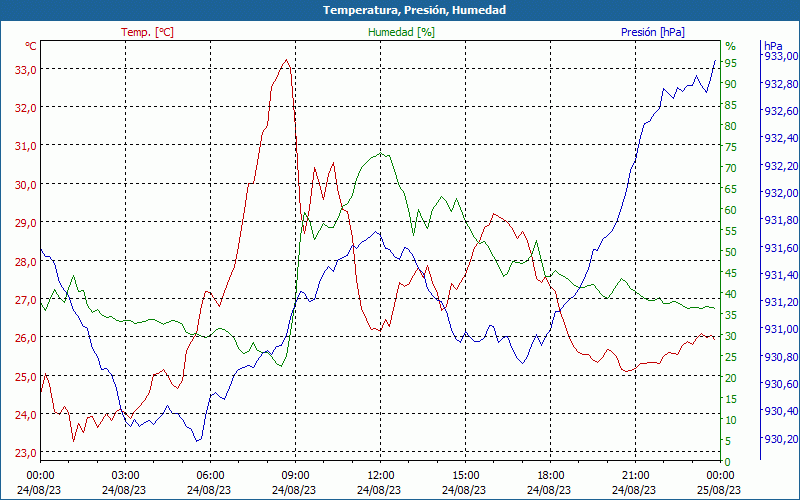Click the '931,20' pressure axis value
Screen dimensions: 800x500
pyautogui.click(x=780, y=302)
